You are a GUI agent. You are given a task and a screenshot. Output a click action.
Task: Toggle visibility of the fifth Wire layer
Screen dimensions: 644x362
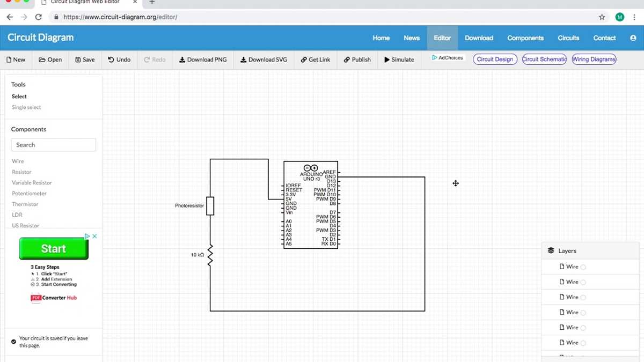pos(583,328)
